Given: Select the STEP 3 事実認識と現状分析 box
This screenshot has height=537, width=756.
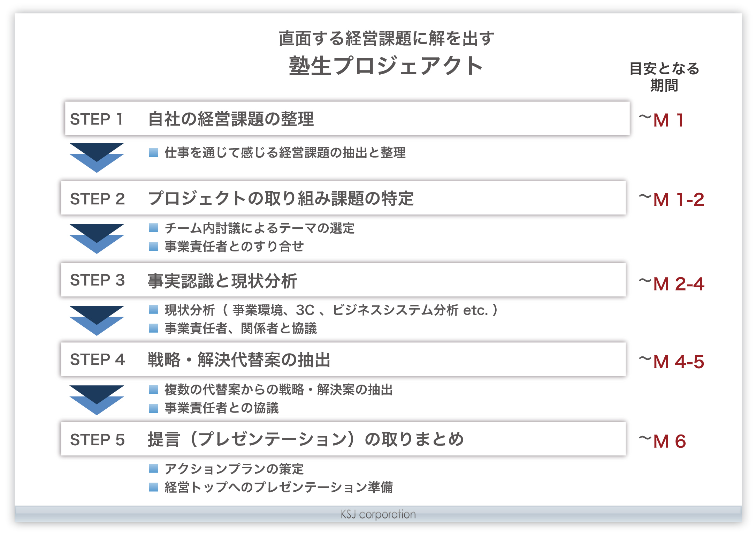Looking at the screenshot, I should pyautogui.click(x=343, y=280).
